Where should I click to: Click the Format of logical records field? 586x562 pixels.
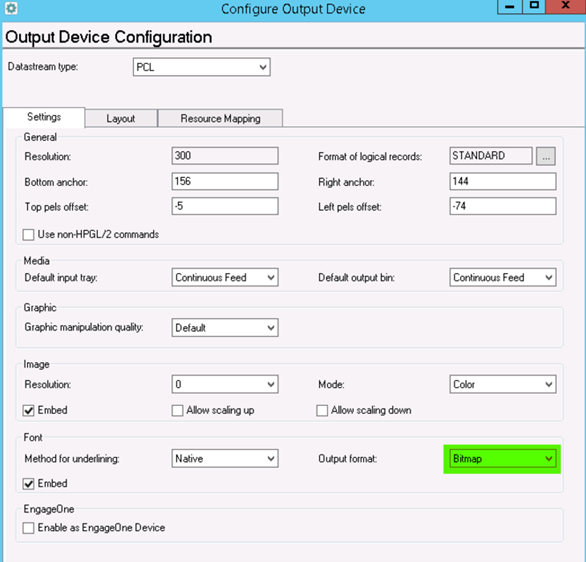[491, 155]
